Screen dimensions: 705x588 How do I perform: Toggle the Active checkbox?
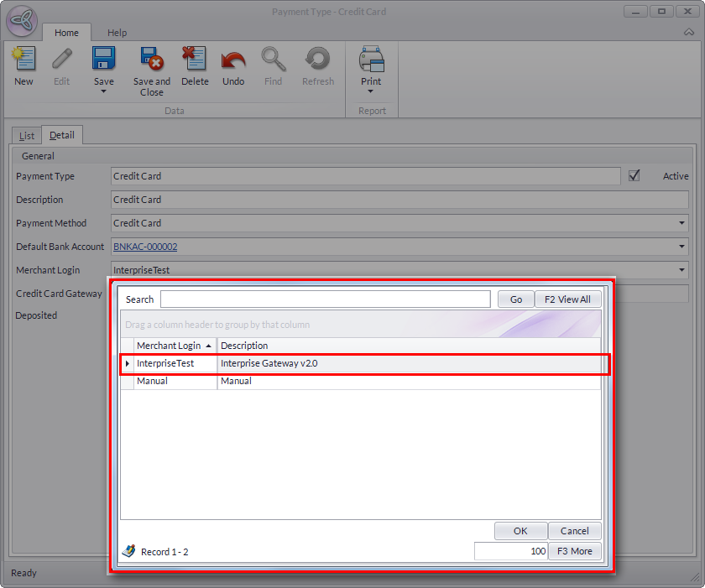pos(634,175)
